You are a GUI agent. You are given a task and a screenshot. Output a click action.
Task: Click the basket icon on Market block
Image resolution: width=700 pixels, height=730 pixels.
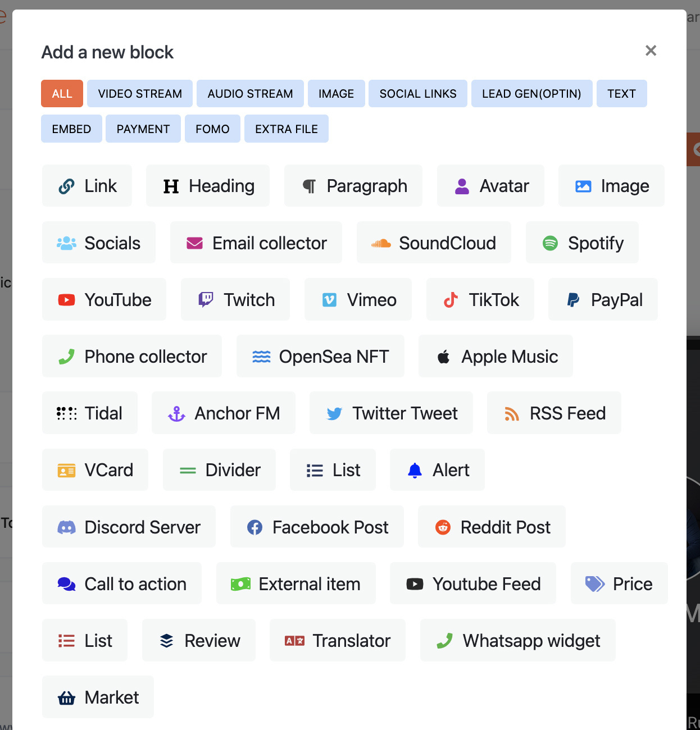[x=66, y=697]
